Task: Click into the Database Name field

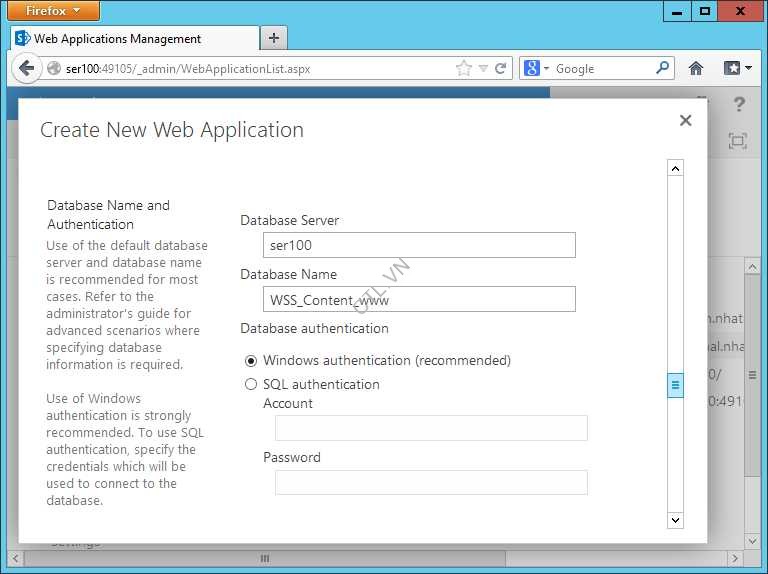Action: [x=420, y=299]
